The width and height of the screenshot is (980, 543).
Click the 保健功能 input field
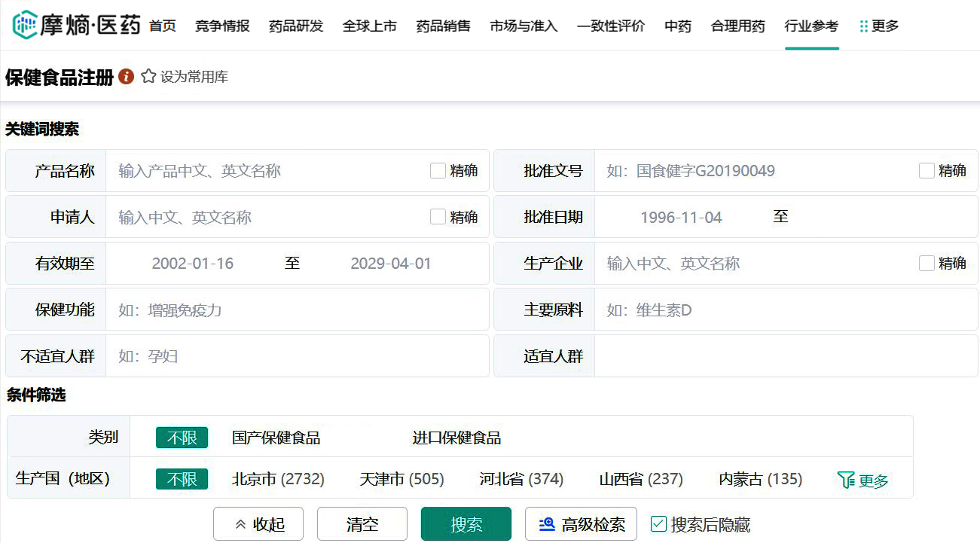click(297, 310)
